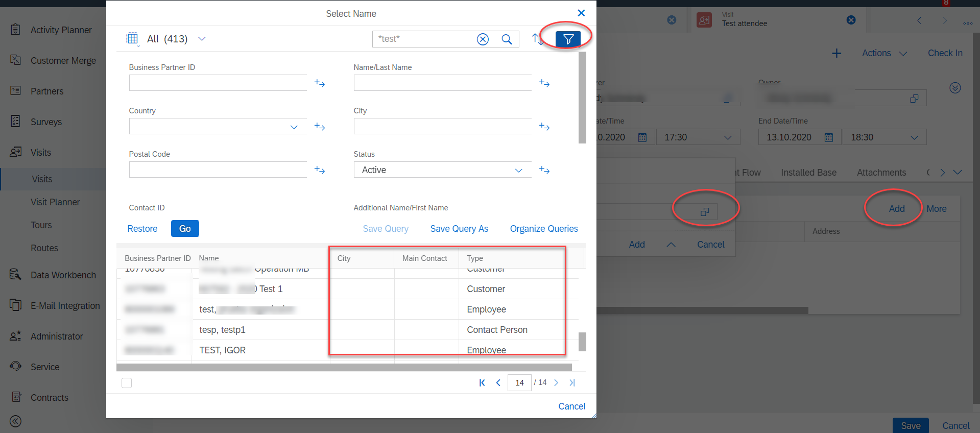980x433 pixels.
Task: Expand the Actions menu
Action: pyautogui.click(x=885, y=53)
